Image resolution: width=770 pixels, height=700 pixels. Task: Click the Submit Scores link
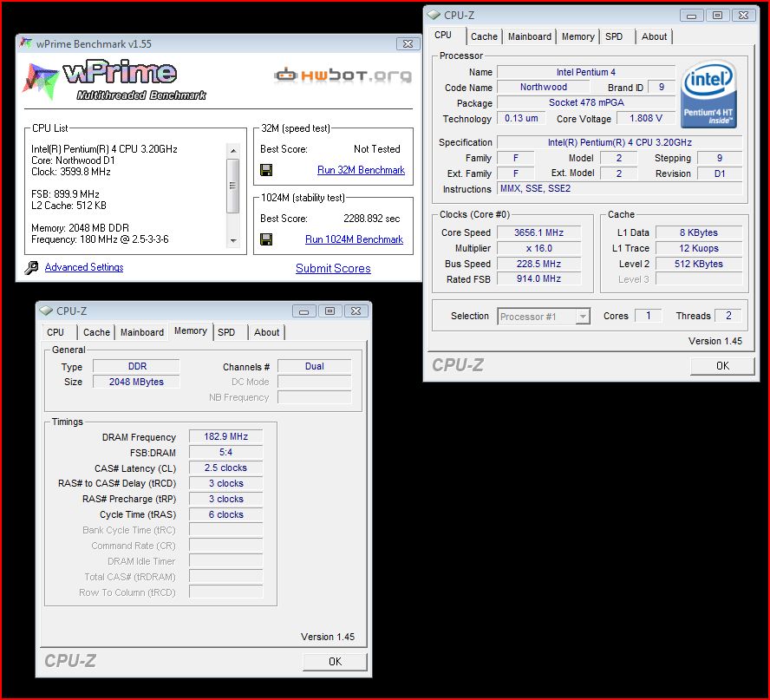[x=333, y=268]
